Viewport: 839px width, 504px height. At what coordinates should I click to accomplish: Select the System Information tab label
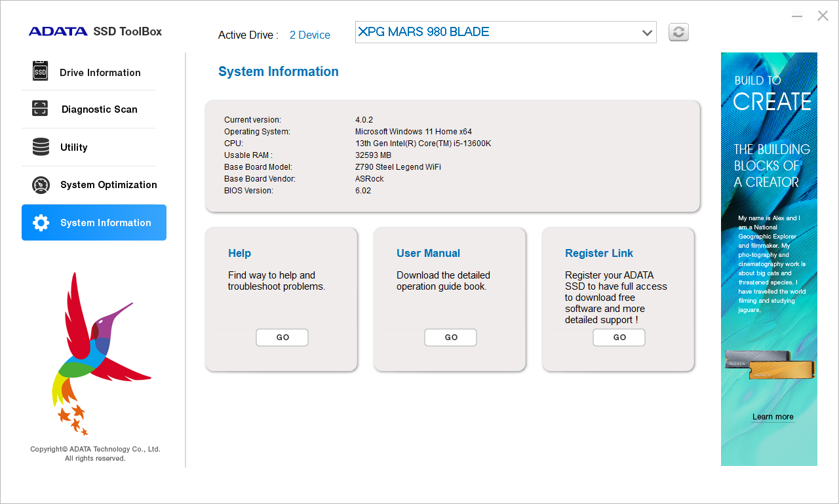pyautogui.click(x=106, y=223)
